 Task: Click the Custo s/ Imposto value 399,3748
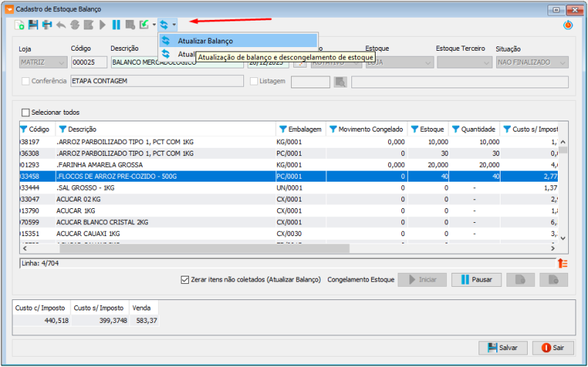coord(100,321)
